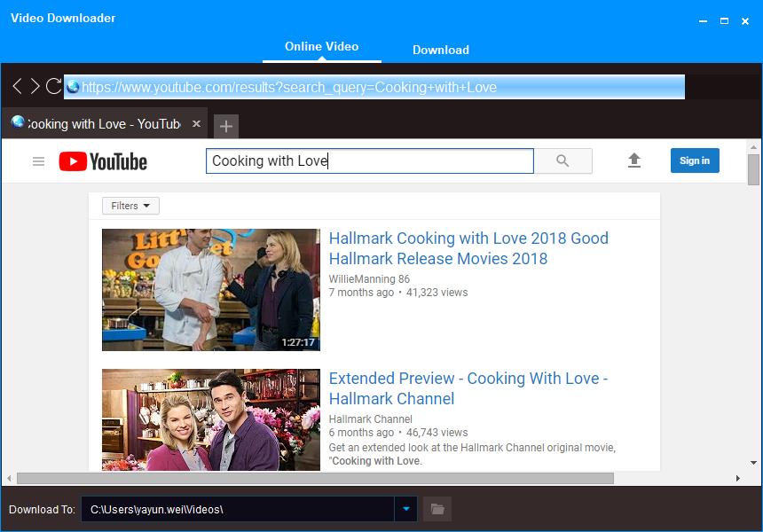This screenshot has width=763, height=532.
Task: Select the Online Video tab
Action: tap(322, 47)
